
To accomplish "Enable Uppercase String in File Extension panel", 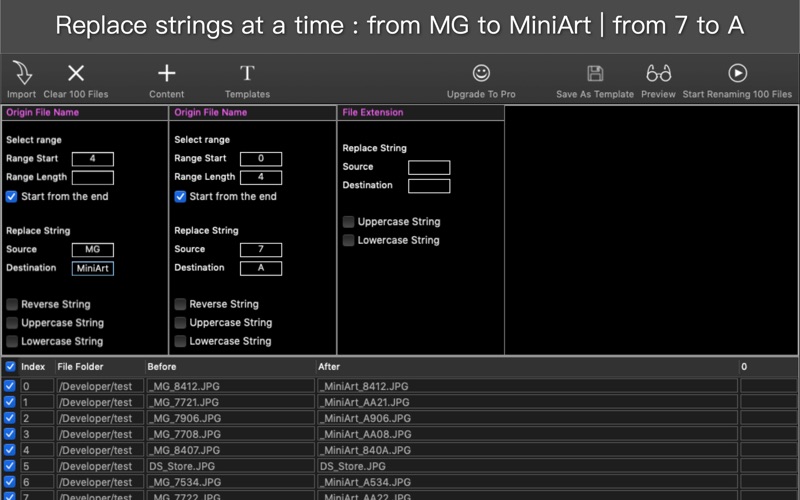I will 348,221.
